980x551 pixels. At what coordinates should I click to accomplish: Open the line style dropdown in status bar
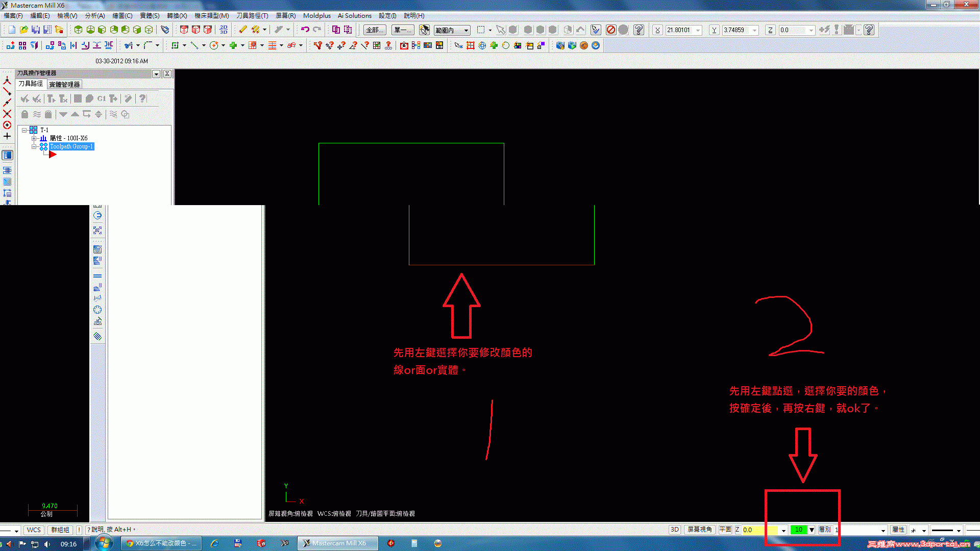tap(959, 530)
